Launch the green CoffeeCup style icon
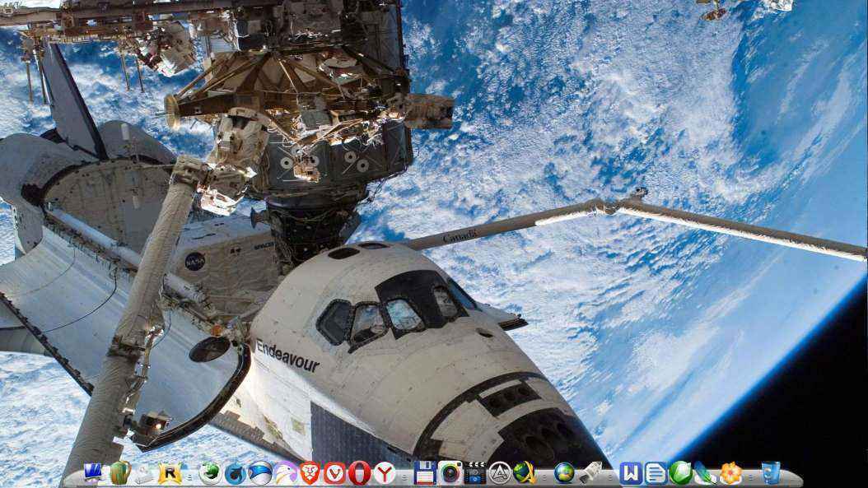 pyautogui.click(x=680, y=474)
